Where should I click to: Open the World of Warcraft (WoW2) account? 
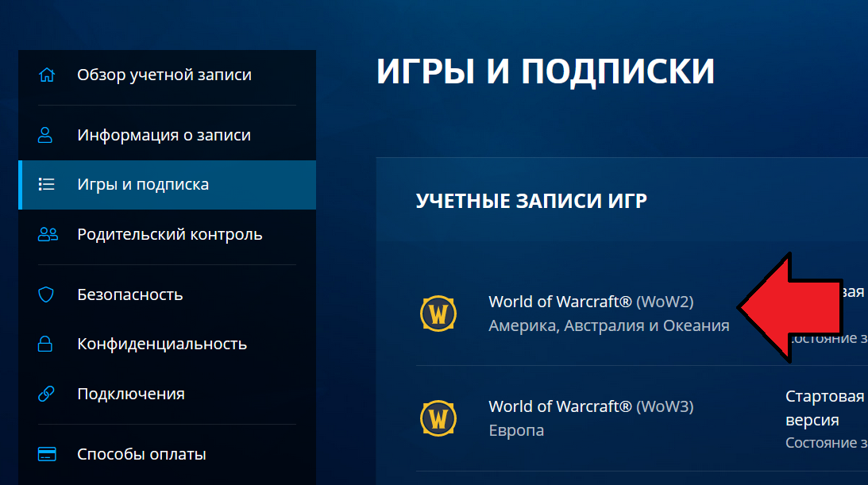[x=591, y=302]
